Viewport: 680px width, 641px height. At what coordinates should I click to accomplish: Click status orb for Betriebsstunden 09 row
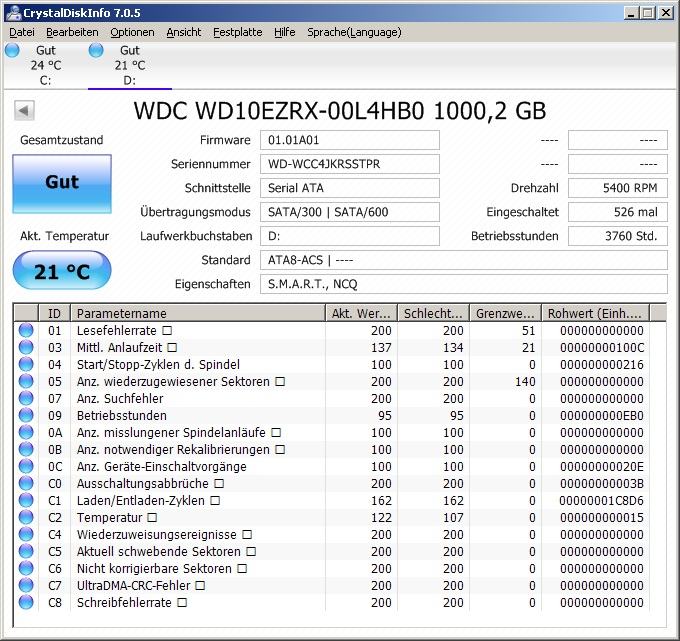tap(26, 415)
